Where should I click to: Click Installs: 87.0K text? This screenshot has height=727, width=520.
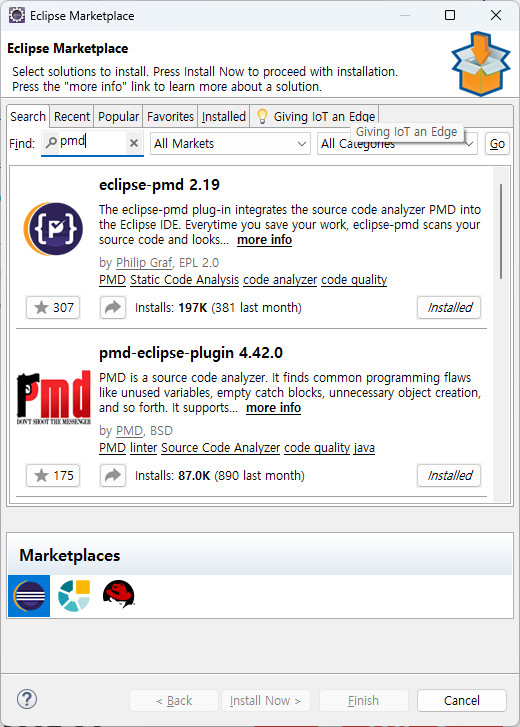(172, 476)
